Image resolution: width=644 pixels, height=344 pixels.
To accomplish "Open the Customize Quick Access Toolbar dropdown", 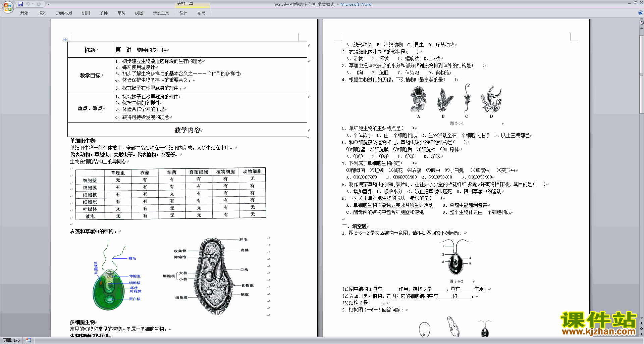I will point(48,4).
